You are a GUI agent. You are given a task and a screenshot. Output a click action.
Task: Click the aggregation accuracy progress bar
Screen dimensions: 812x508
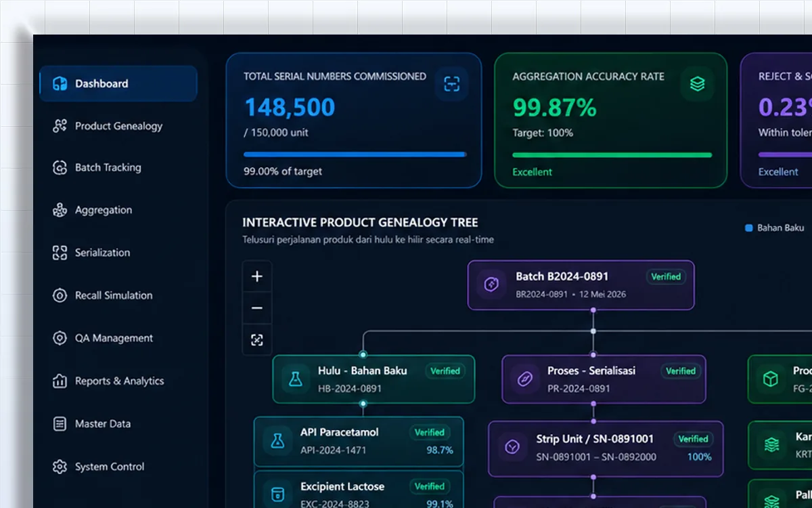coord(612,154)
